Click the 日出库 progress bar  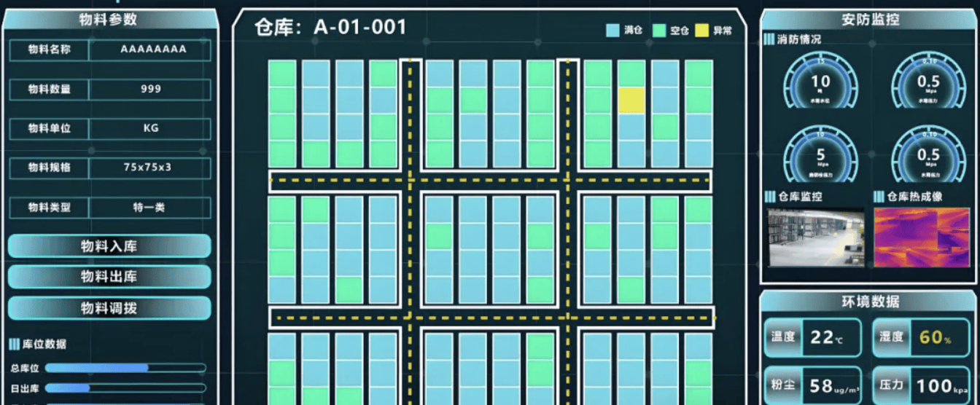coord(125,388)
